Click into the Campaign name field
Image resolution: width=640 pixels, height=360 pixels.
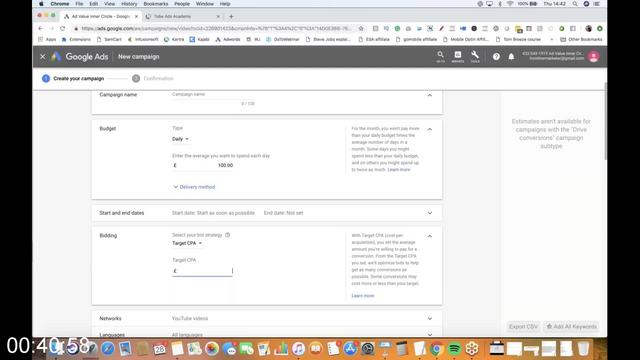(213, 95)
